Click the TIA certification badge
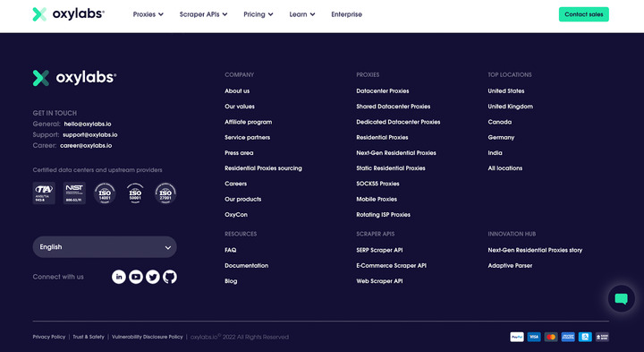 [44, 193]
